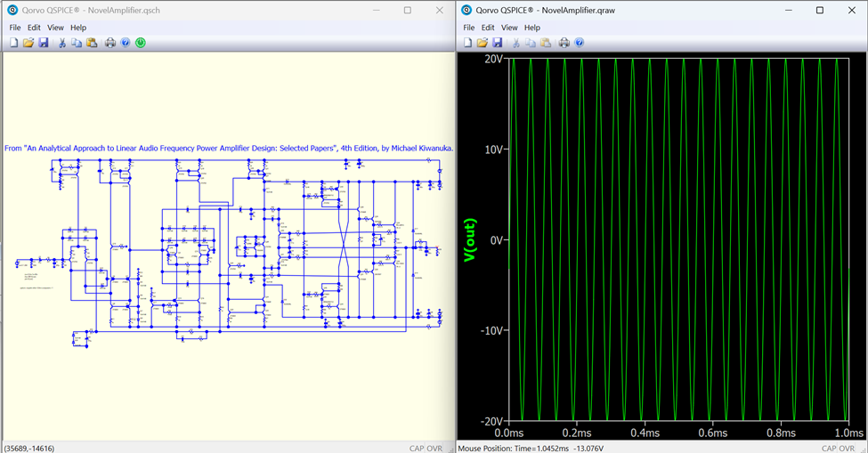The image size is (868, 453).
Task: Save the waveform in NovelAmplifier.qraw window
Action: point(497,43)
